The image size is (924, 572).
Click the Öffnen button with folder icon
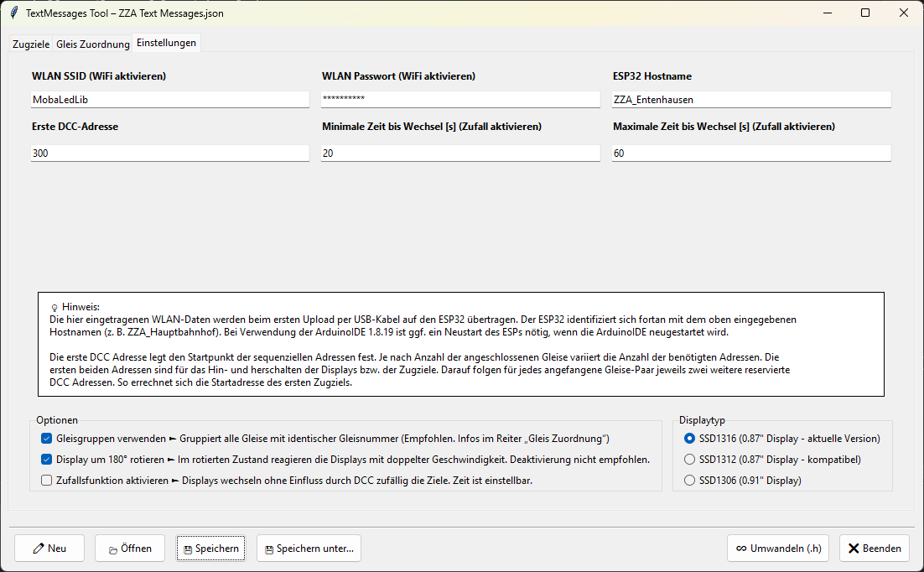click(129, 549)
